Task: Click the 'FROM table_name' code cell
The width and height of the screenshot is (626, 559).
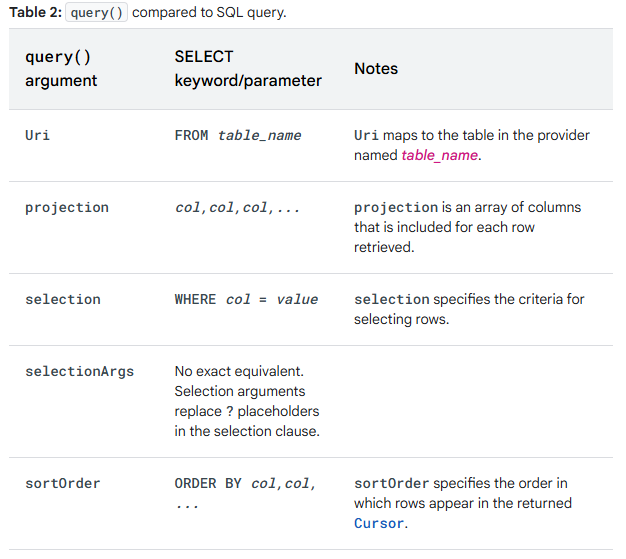Action: coord(238,135)
